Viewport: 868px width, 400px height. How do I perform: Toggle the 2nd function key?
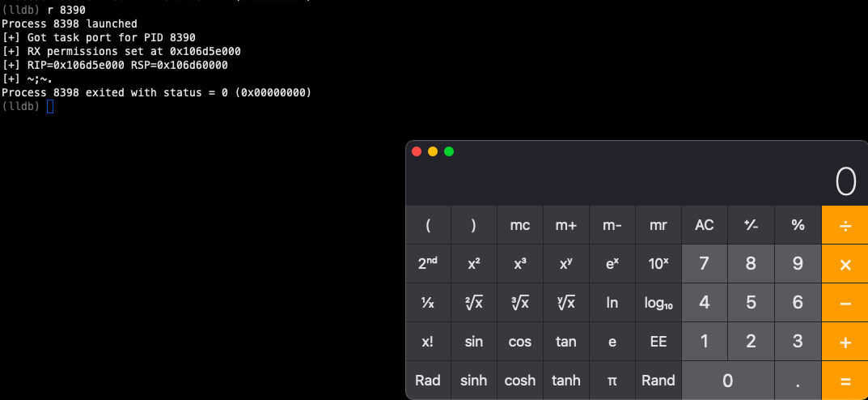[428, 264]
